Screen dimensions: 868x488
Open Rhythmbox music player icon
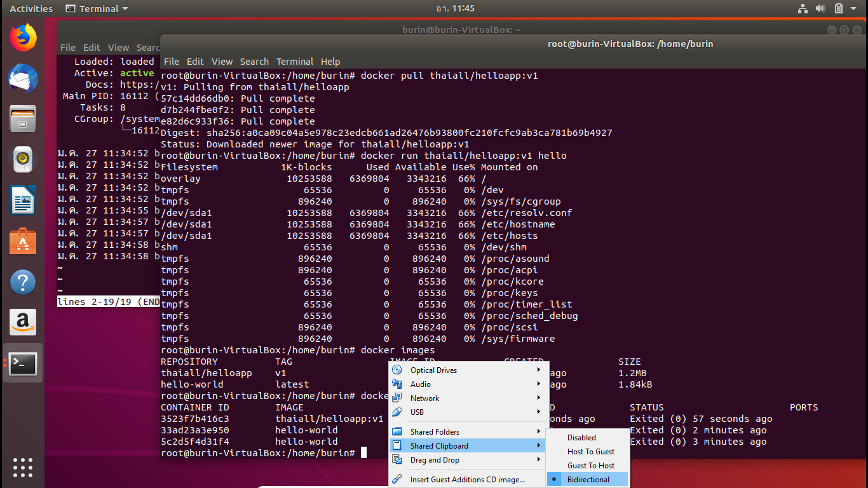(x=23, y=159)
